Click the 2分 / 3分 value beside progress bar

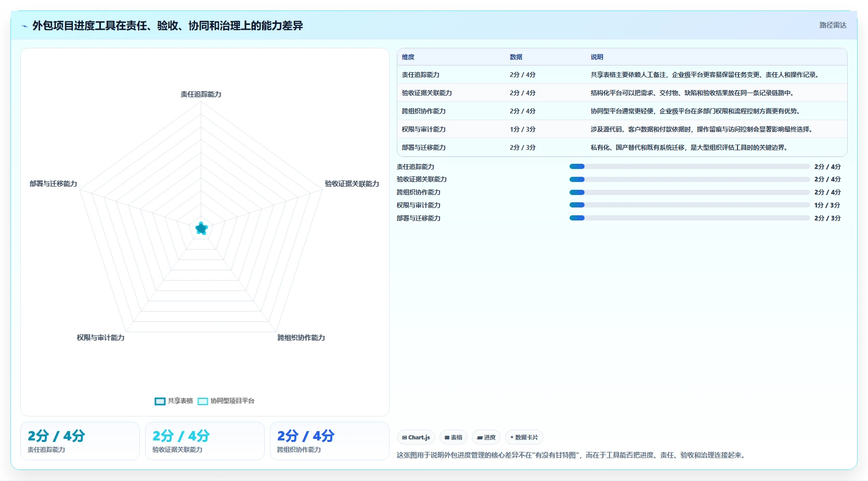827,218
